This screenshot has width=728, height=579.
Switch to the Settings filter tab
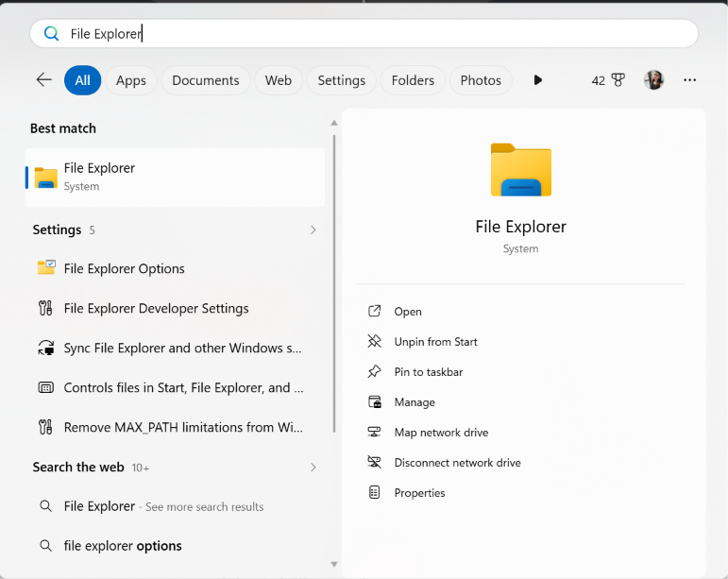pos(341,80)
